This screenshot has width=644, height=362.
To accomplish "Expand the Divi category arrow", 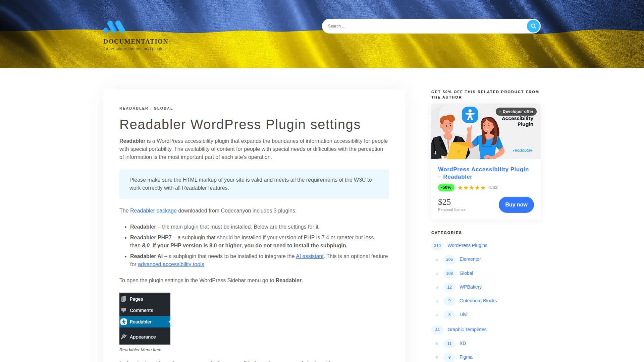I will 437,315.
